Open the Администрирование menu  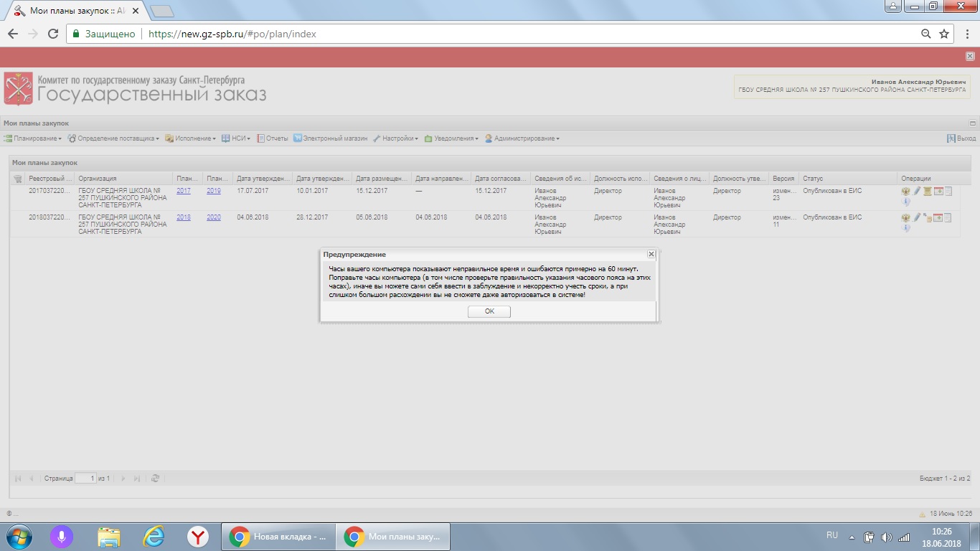(x=522, y=138)
